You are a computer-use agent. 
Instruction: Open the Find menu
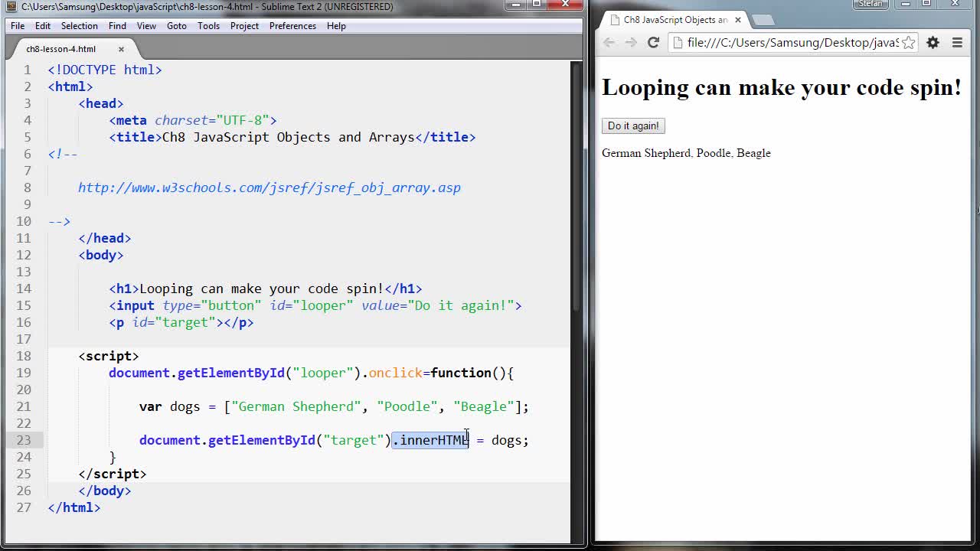(x=117, y=26)
